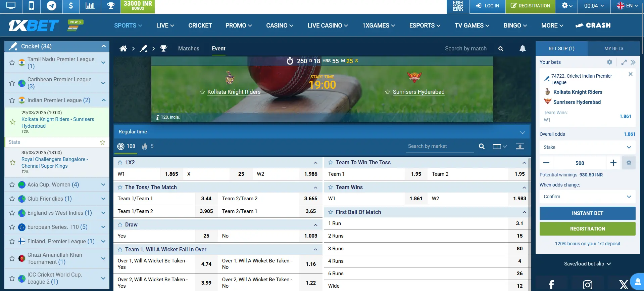Image resolution: width=644 pixels, height=291 pixels.
Task: Click the search by match magnifier icon
Action: click(x=501, y=49)
